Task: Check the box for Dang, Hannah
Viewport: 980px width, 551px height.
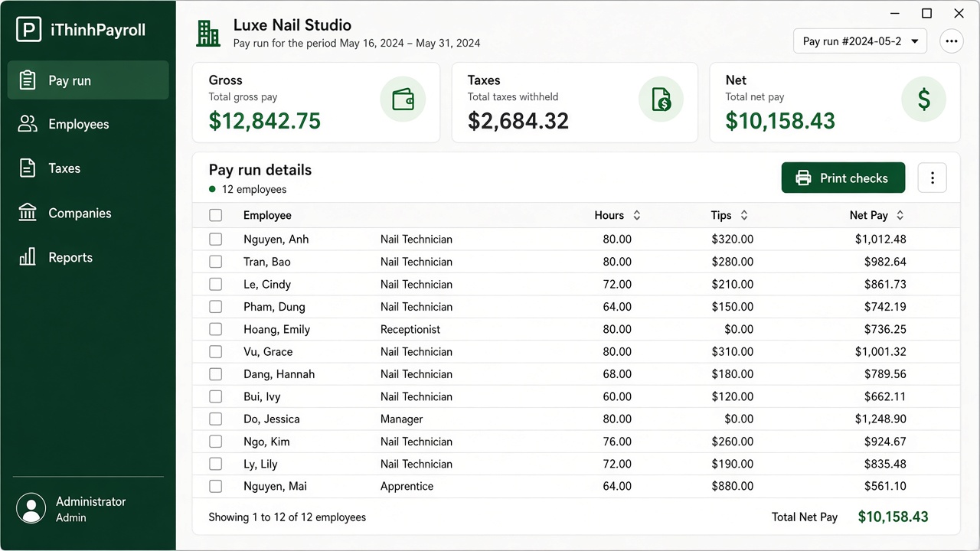Action: pyautogui.click(x=216, y=374)
